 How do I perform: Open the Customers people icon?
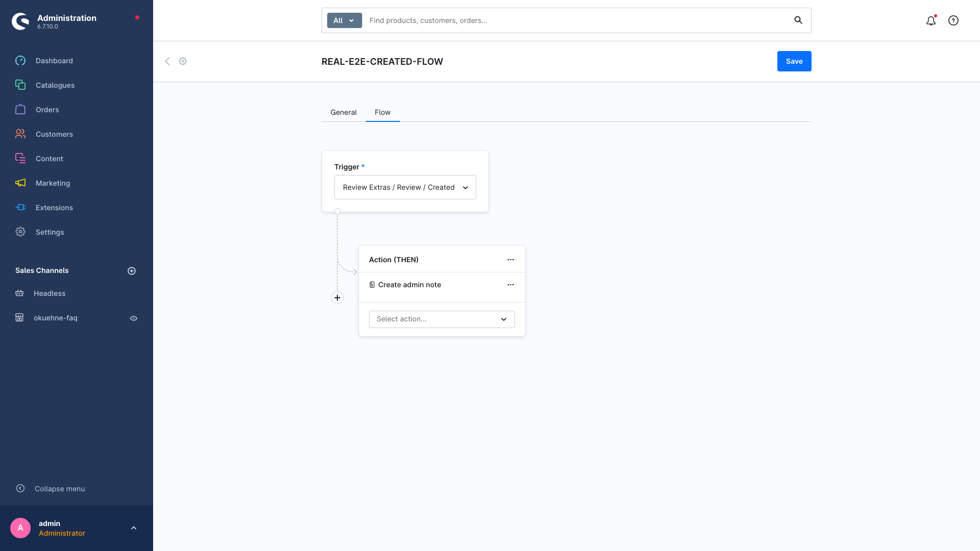(x=20, y=134)
